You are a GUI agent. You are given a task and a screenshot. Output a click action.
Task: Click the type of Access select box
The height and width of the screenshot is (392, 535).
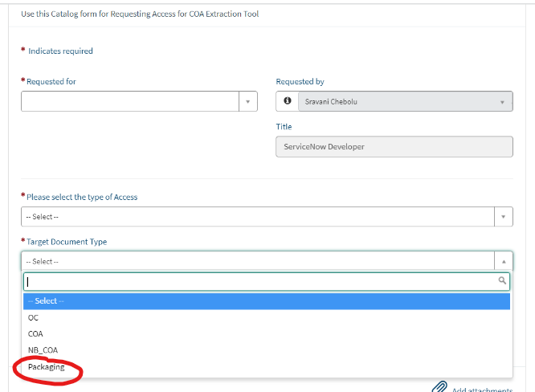257,217
